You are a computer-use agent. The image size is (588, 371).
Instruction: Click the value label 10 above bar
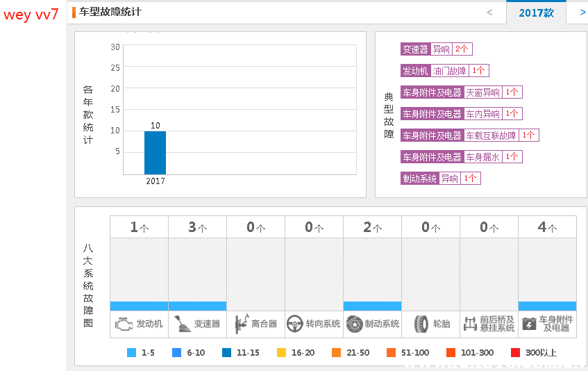tap(156, 126)
